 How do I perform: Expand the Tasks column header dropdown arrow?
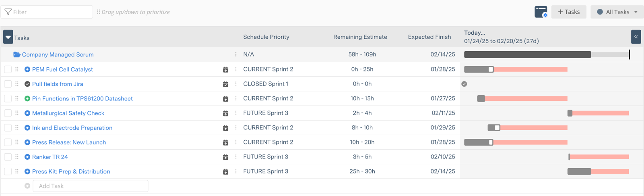pyautogui.click(x=8, y=37)
